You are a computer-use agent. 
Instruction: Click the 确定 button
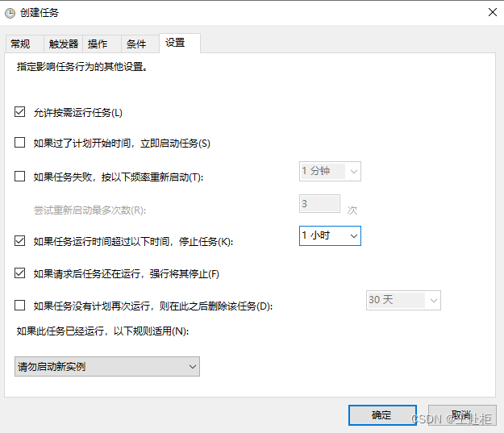(x=382, y=415)
